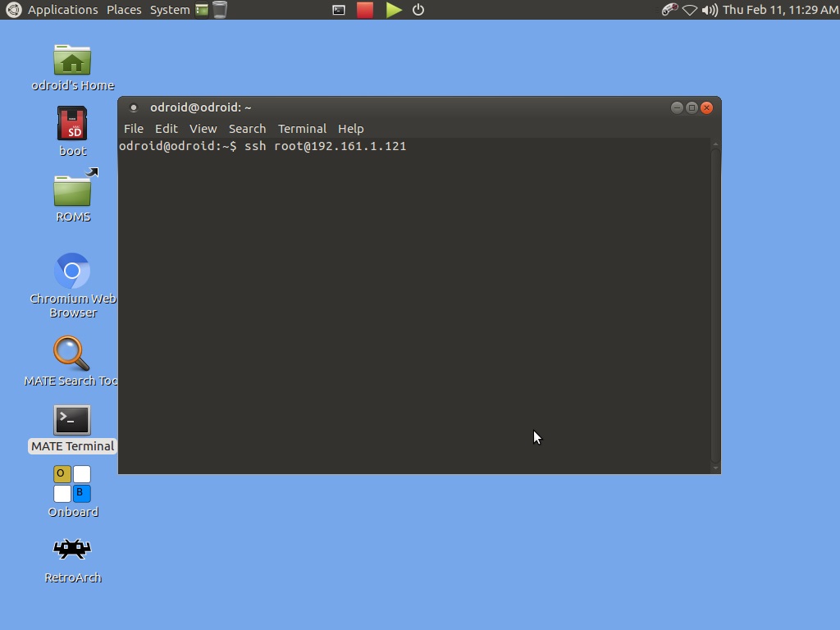Click the power icon in top panel
The width and height of the screenshot is (840, 630).
coord(418,10)
